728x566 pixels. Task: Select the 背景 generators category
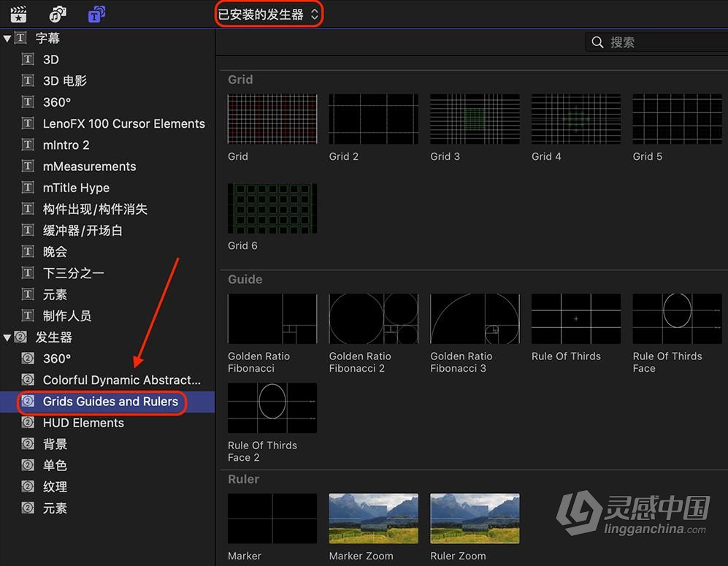click(x=55, y=444)
